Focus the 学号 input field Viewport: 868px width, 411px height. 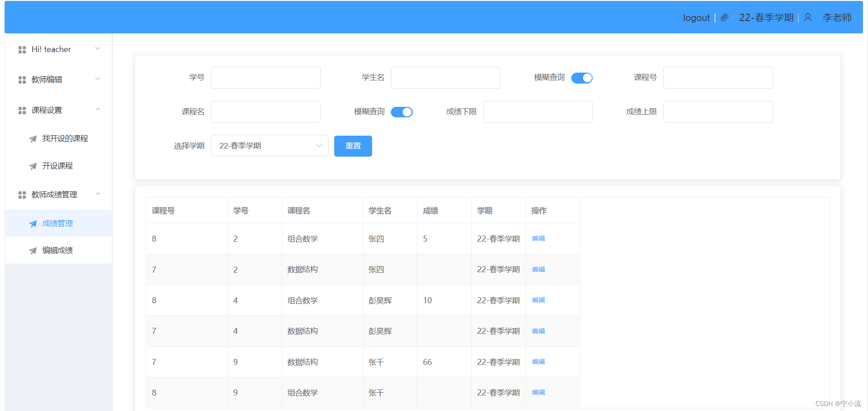click(x=266, y=78)
